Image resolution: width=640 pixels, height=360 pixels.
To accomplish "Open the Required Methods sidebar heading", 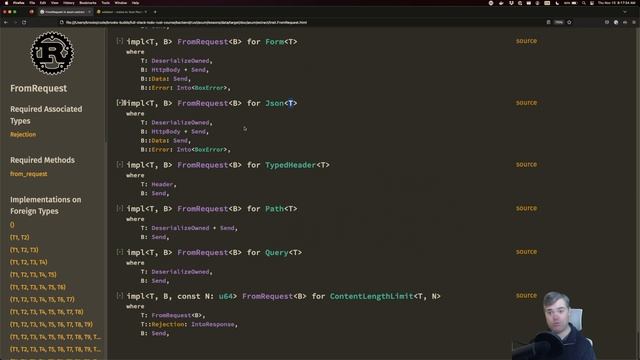I will (x=42, y=160).
